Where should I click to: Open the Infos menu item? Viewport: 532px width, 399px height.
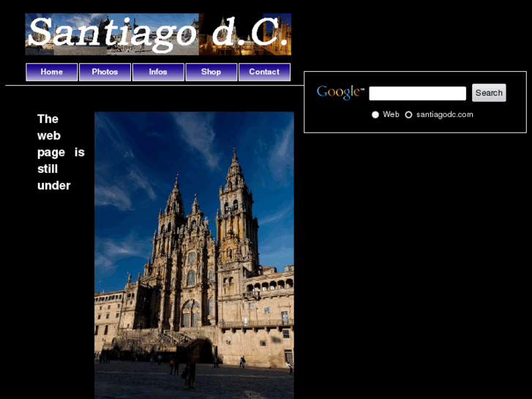click(x=158, y=72)
